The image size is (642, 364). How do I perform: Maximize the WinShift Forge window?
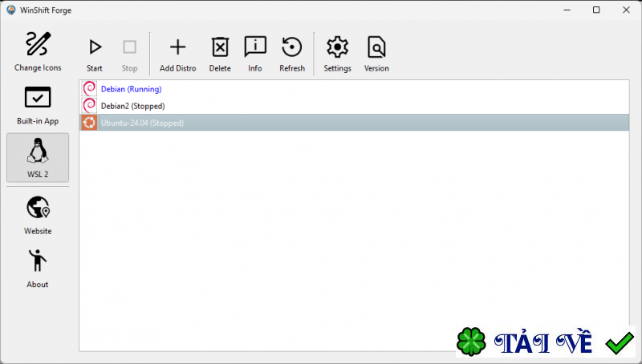click(596, 10)
